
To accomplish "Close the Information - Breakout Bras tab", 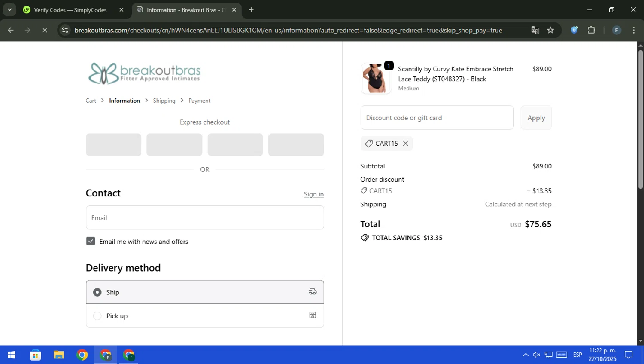I will [x=234, y=10].
